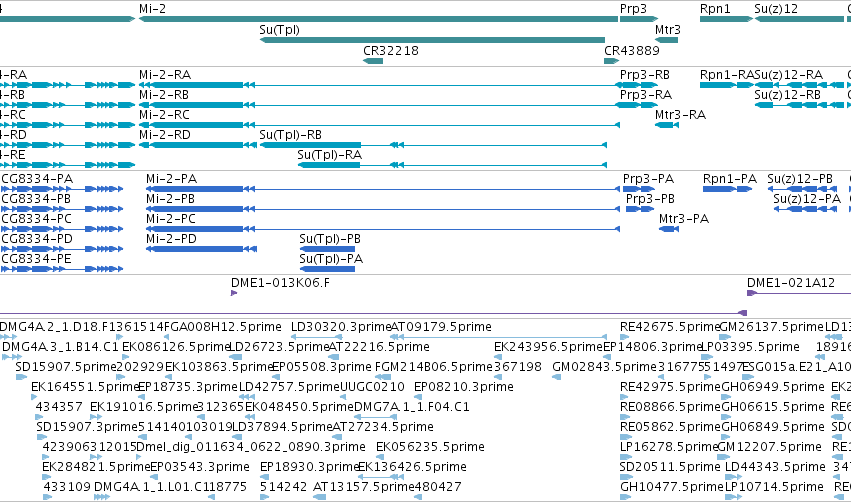Click the Su(z)12 gene label
The height and width of the screenshot is (502, 851).
776,9
